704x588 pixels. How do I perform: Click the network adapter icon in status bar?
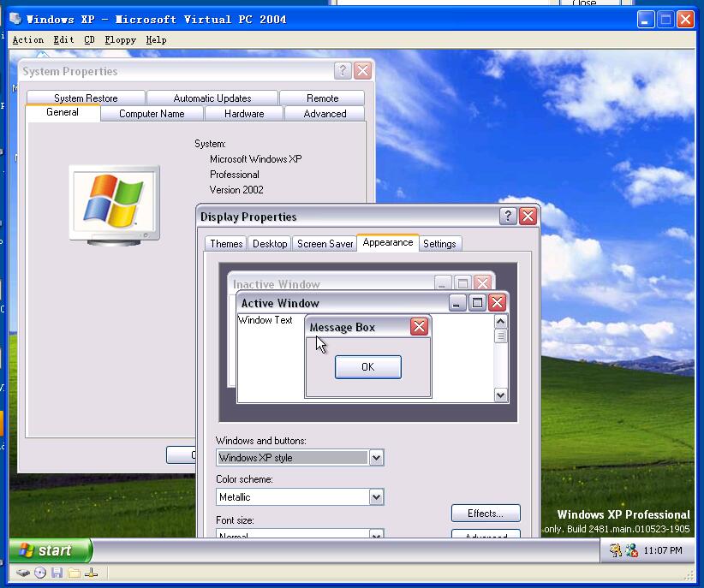[91, 573]
